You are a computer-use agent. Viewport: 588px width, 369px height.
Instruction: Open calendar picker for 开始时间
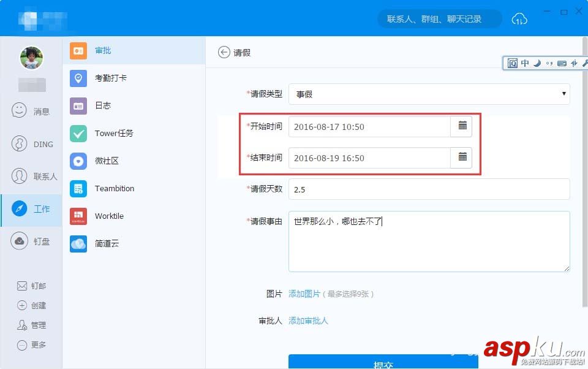point(462,126)
